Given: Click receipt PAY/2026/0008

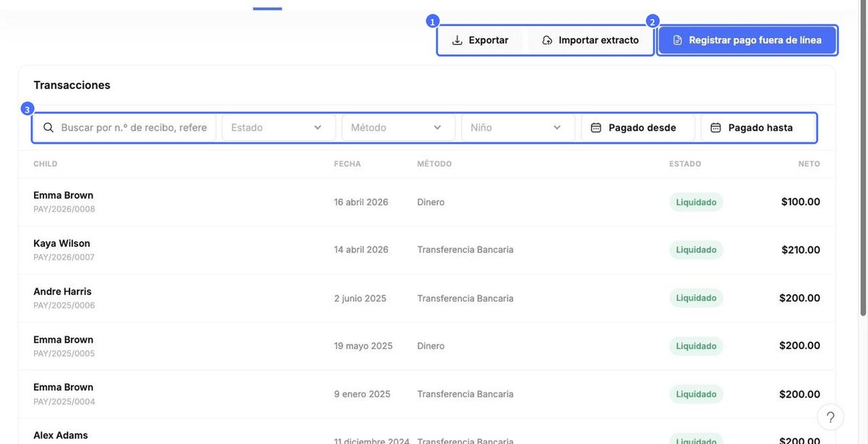Looking at the screenshot, I should pyautogui.click(x=64, y=209).
